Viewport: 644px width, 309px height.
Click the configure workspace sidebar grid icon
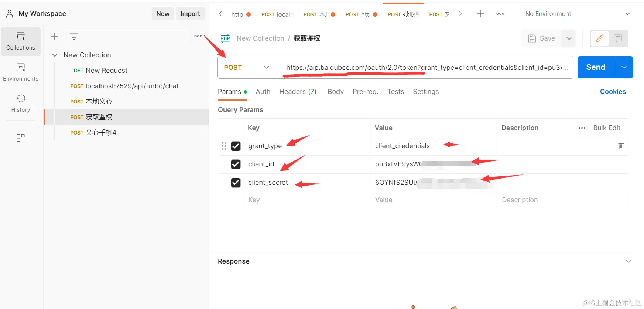point(21,138)
